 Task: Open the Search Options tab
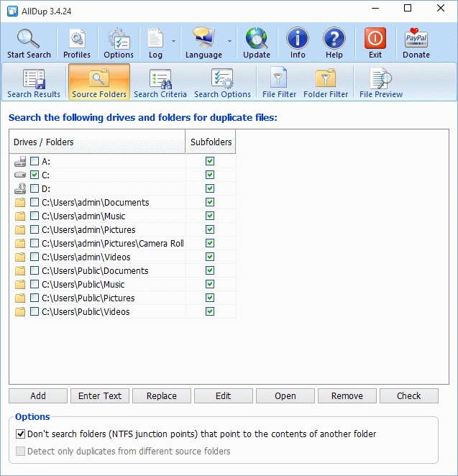222,83
